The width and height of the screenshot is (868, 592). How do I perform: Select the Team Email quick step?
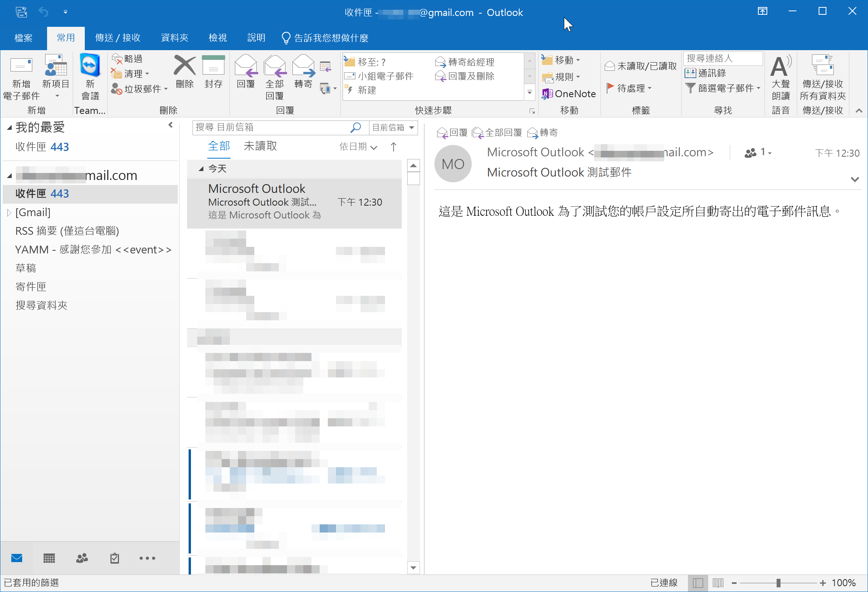point(379,76)
